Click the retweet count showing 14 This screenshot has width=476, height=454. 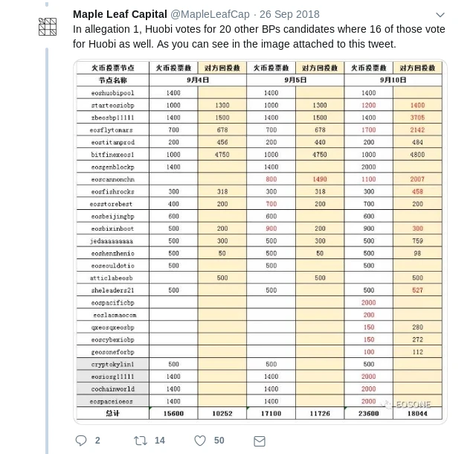(159, 441)
